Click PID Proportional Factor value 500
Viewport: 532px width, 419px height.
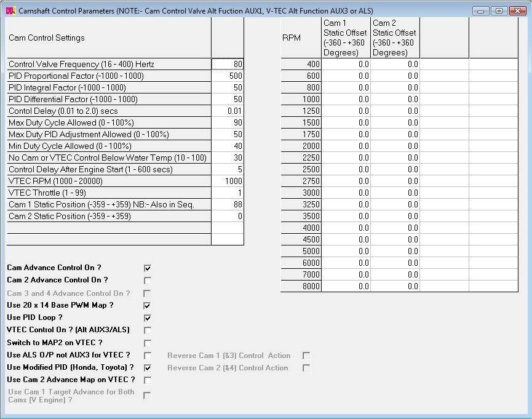coord(228,76)
